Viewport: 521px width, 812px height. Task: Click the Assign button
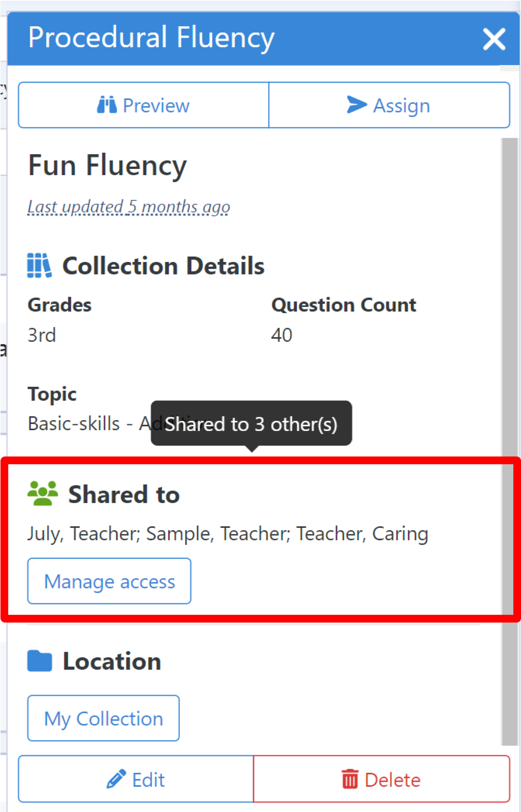(389, 105)
